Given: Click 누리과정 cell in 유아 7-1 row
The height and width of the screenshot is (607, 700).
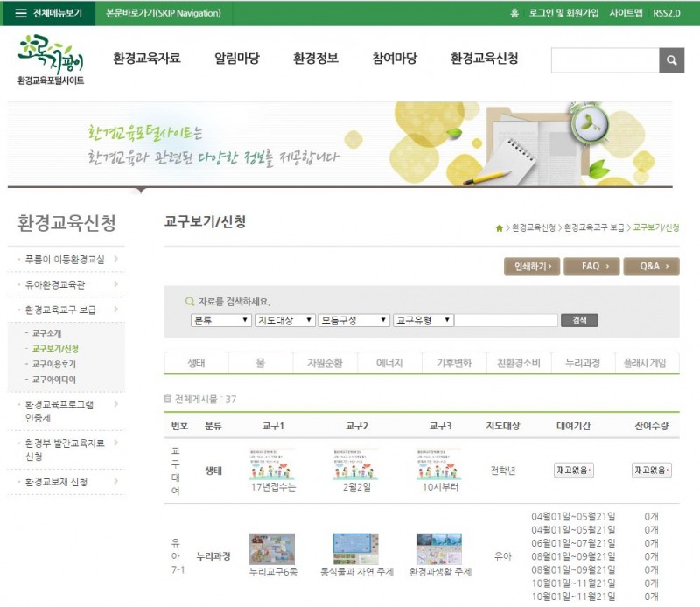Looking at the screenshot, I should (213, 556).
